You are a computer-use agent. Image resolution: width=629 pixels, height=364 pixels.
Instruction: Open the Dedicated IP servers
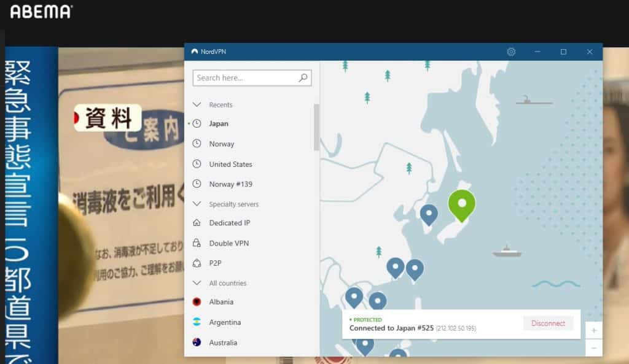(x=230, y=223)
